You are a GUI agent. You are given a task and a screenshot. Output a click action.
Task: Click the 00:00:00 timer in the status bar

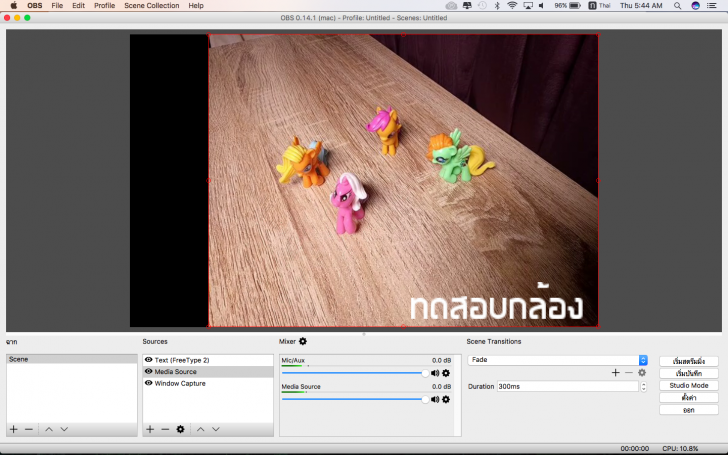pyautogui.click(x=635, y=448)
